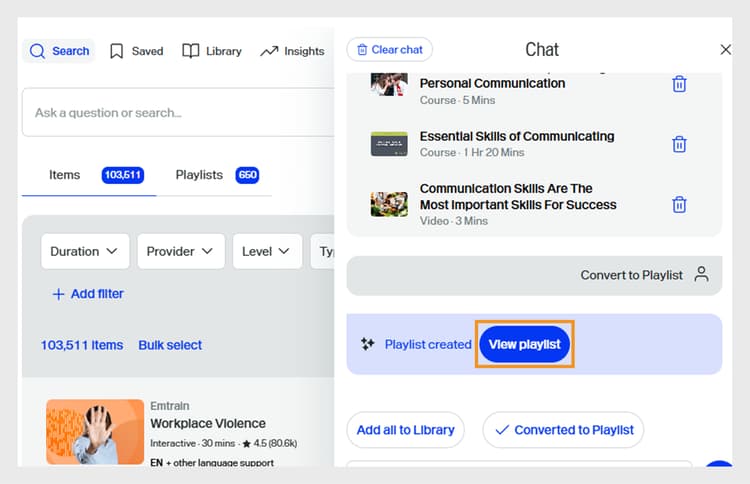The image size is (750, 484).
Task: Click Add all to Library
Action: click(x=405, y=430)
